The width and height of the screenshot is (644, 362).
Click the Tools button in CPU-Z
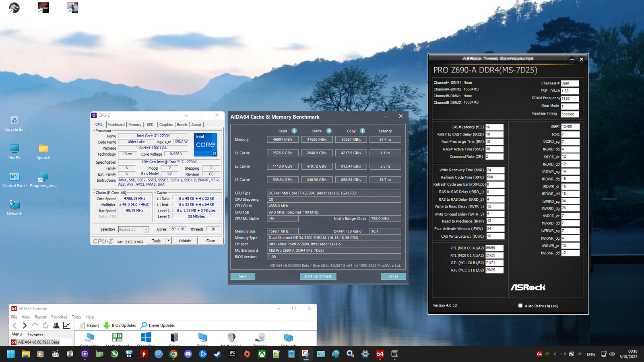tap(156, 241)
